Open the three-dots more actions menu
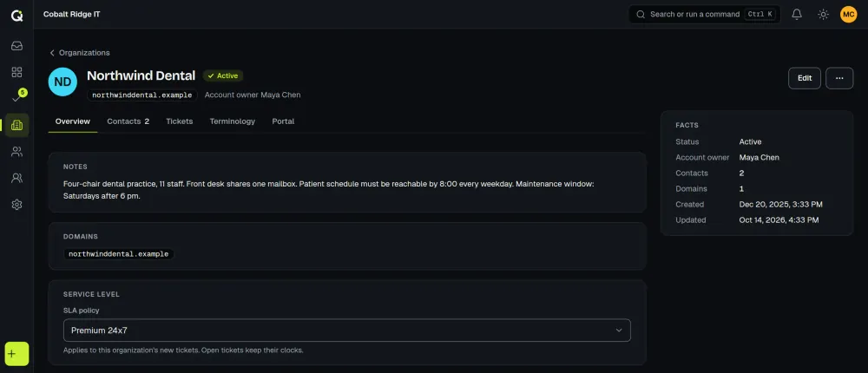 [839, 78]
